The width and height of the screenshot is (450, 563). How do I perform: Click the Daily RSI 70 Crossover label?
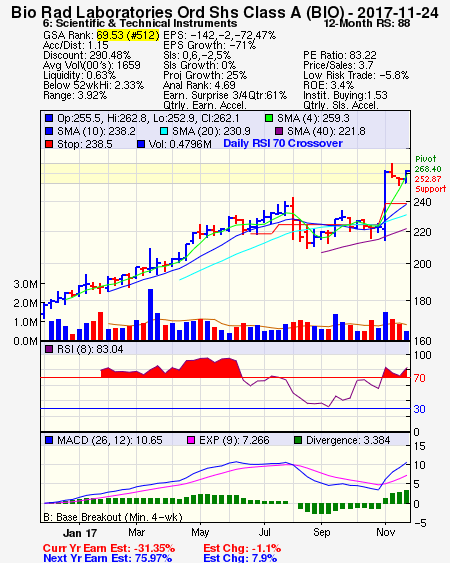(x=283, y=143)
